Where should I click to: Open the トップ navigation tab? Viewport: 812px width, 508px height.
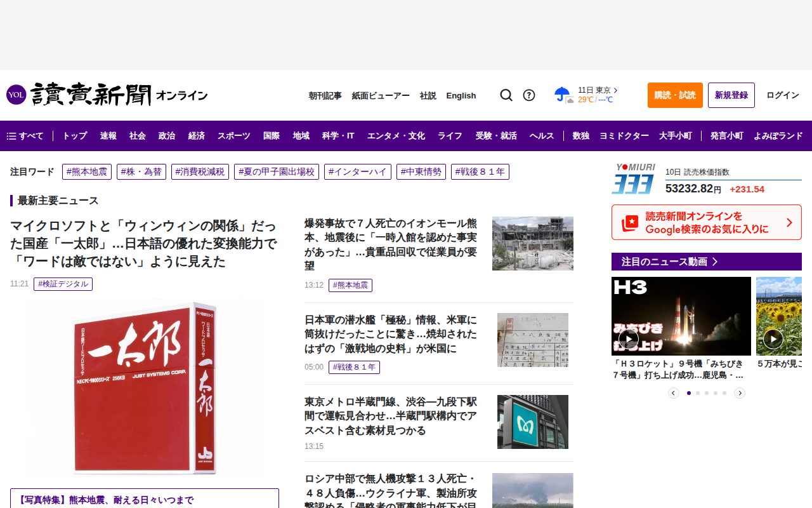[x=75, y=136]
